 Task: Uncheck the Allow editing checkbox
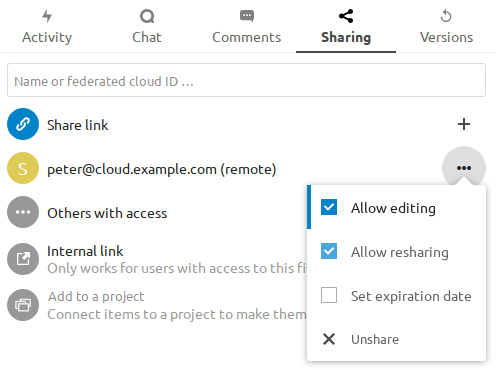click(329, 207)
